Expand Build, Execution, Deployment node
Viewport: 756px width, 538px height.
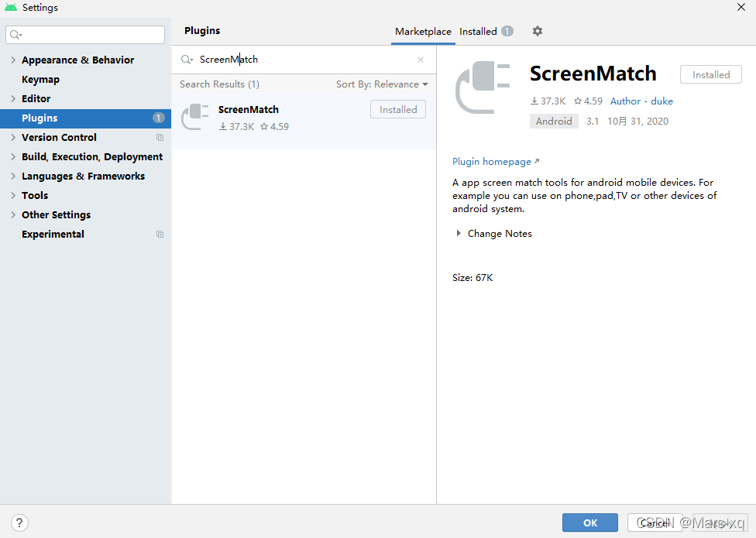point(13,157)
